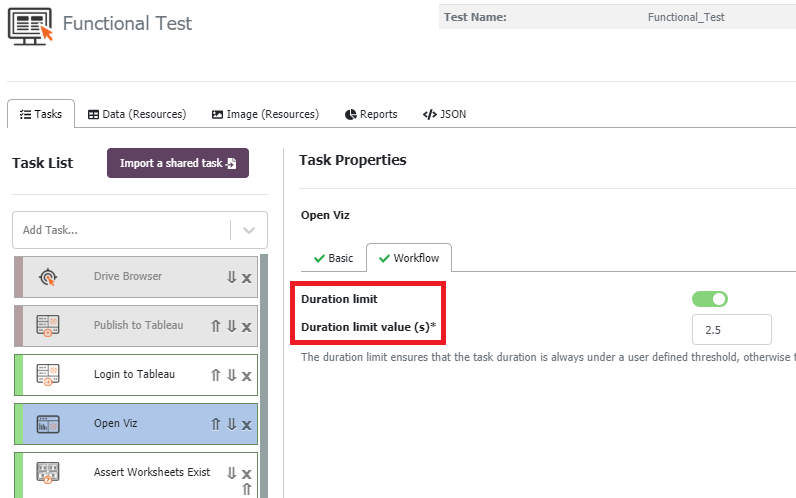The height and width of the screenshot is (498, 796).
Task: Click the Login to Tableau task icon
Action: click(x=48, y=374)
